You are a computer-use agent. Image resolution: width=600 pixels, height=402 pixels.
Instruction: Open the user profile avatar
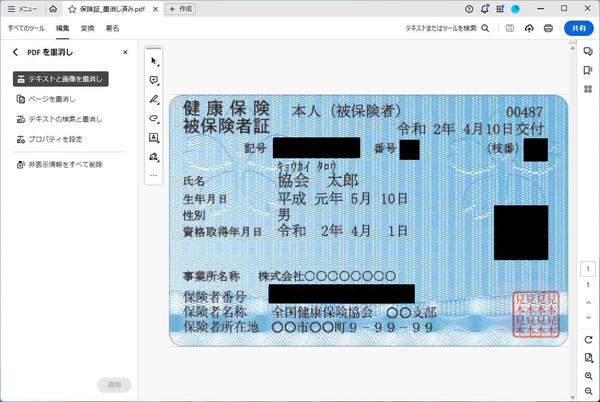click(515, 9)
